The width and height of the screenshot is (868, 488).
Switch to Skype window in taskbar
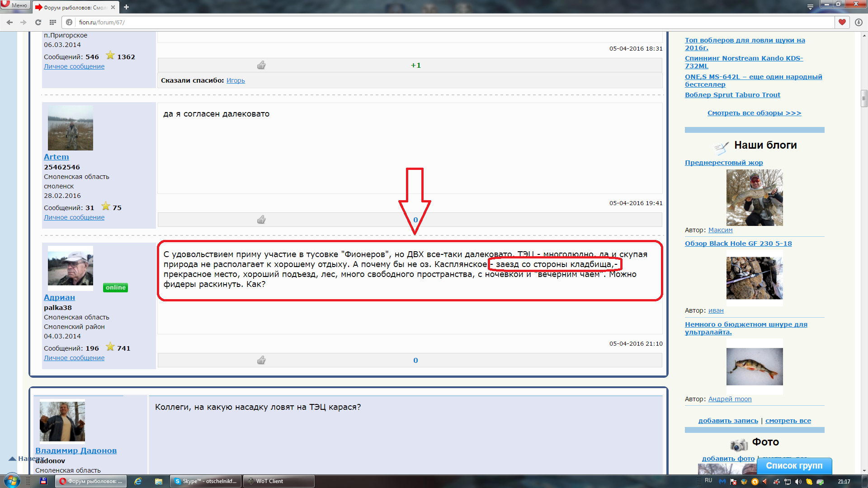pyautogui.click(x=206, y=481)
